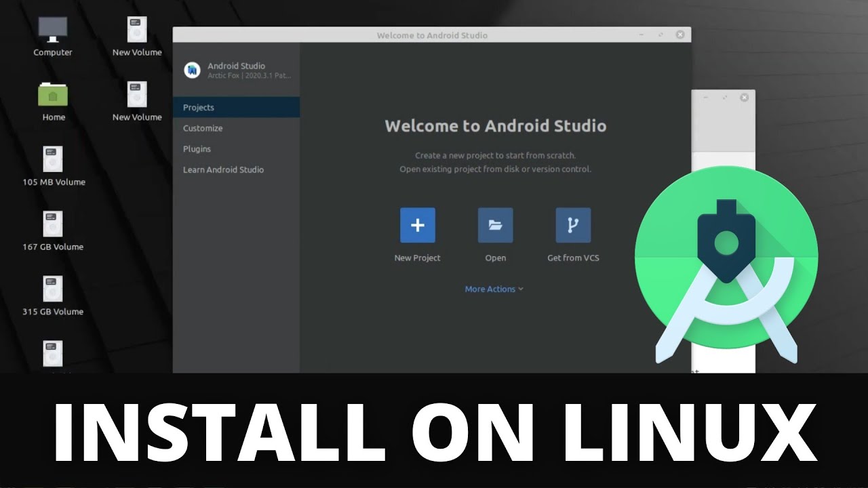Select the 105 MB Volume drive icon
Viewport: 868px width, 488px height.
click(53, 159)
